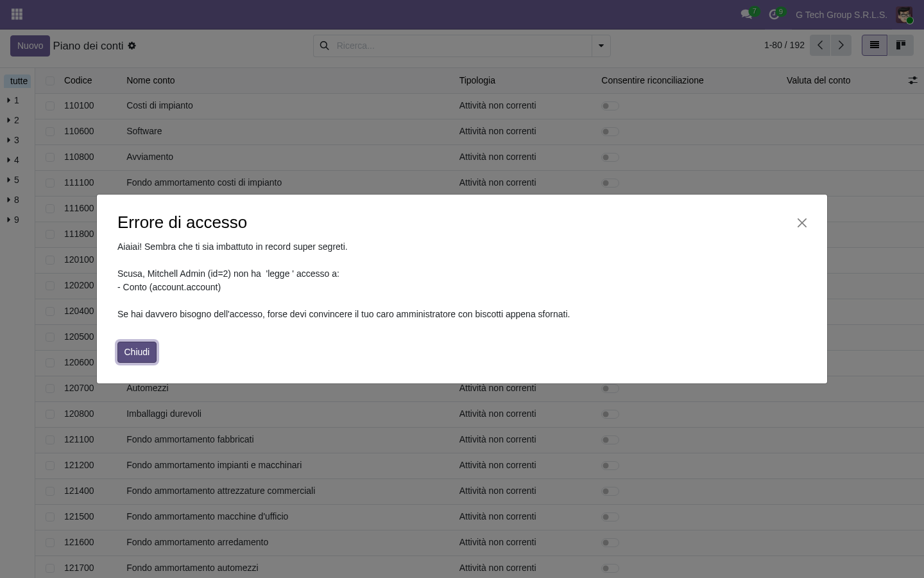The image size is (924, 578).
Task: Expand account group 3 in the sidebar
Action: [13, 140]
